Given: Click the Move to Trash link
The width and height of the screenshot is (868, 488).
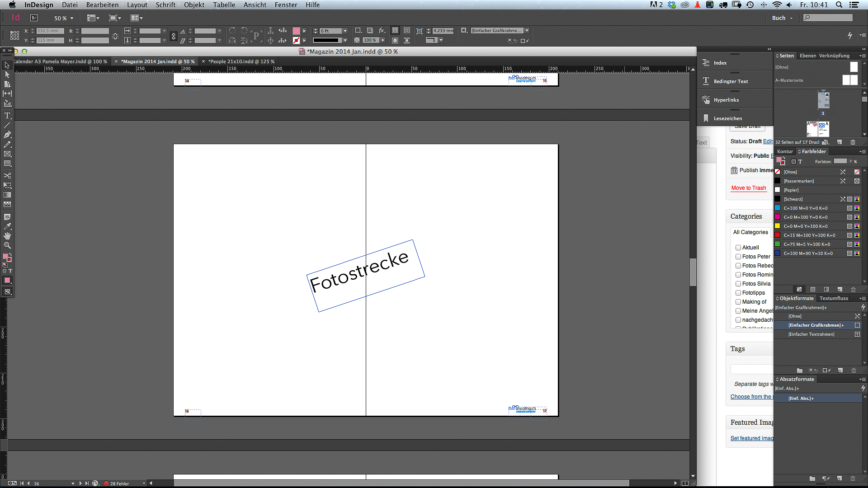Looking at the screenshot, I should pyautogui.click(x=749, y=188).
